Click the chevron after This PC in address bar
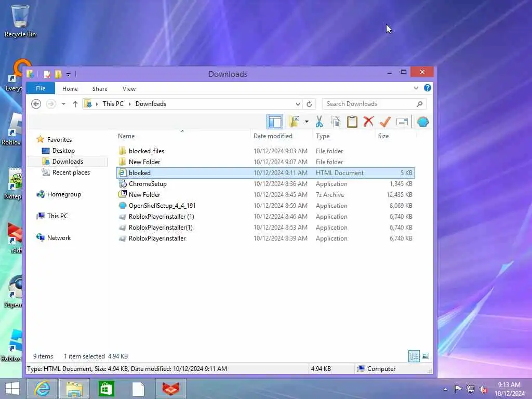The height and width of the screenshot is (399, 532). (x=129, y=104)
